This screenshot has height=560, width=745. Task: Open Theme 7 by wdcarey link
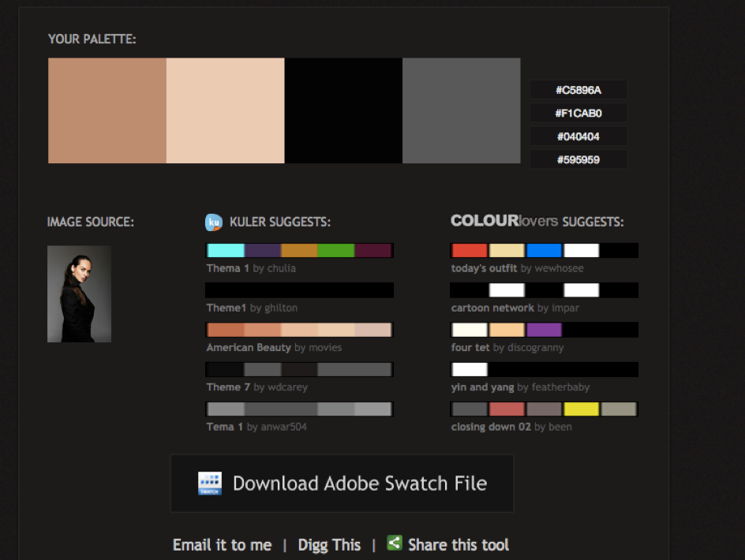[x=257, y=387]
